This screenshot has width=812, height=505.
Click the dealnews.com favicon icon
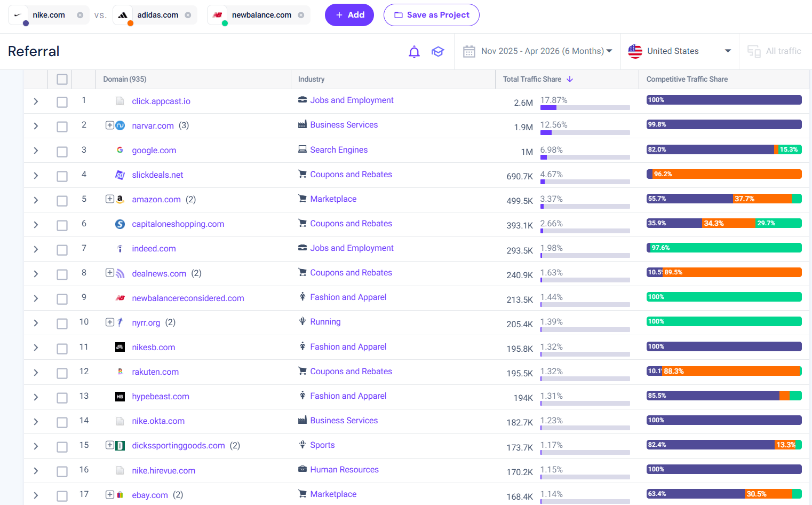point(120,273)
